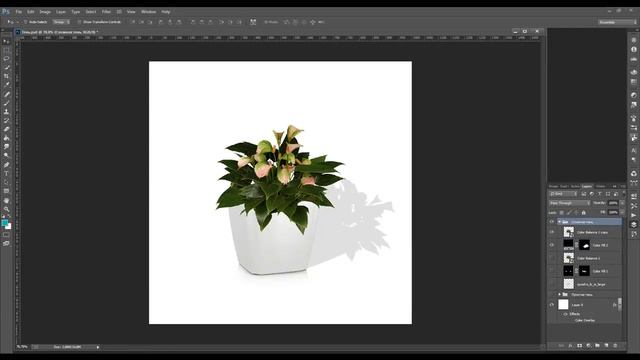Select the Eraser tool
The image size is (640, 360).
[6, 129]
